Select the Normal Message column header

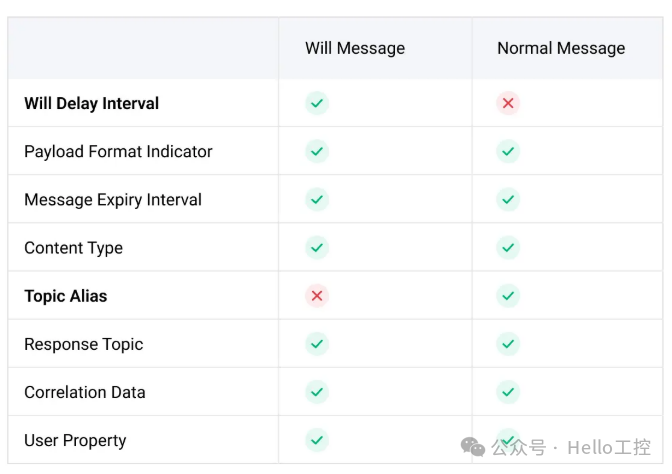561,48
